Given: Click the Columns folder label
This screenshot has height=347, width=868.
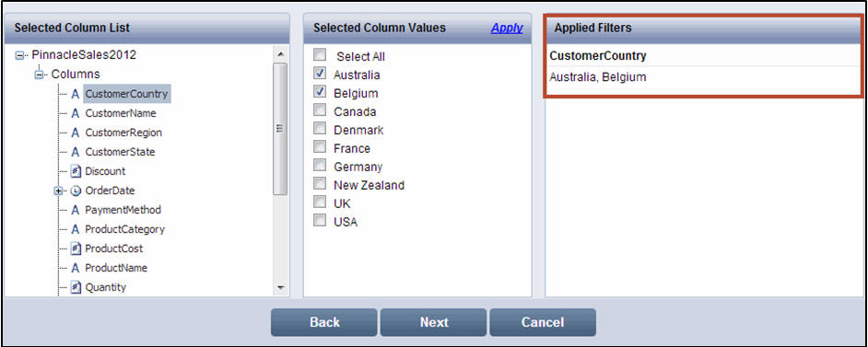Looking at the screenshot, I should click(76, 74).
